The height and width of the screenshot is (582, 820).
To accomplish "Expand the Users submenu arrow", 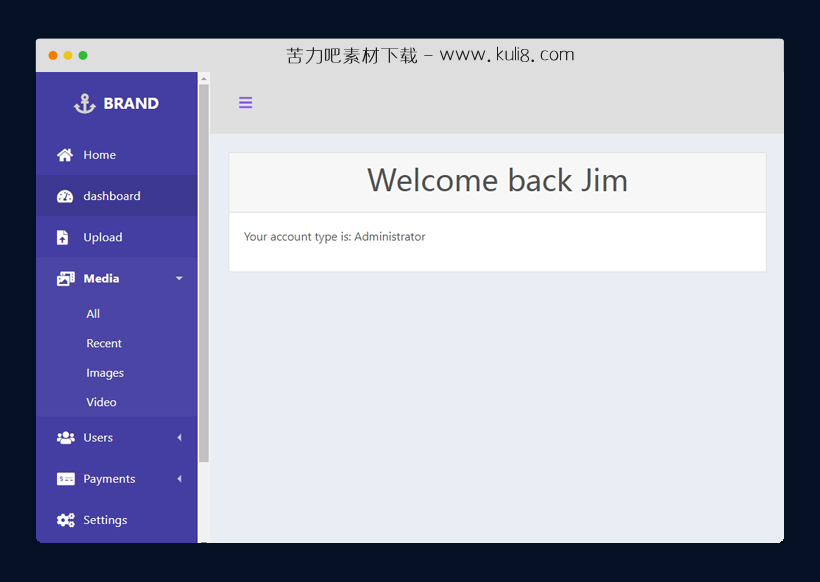I will (179, 438).
